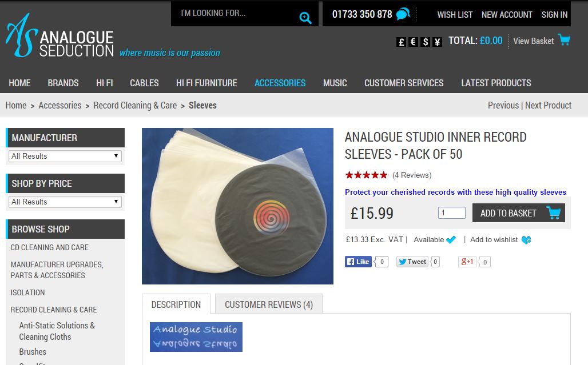Go to the Next Product link
The image size is (588, 365).
pos(549,105)
